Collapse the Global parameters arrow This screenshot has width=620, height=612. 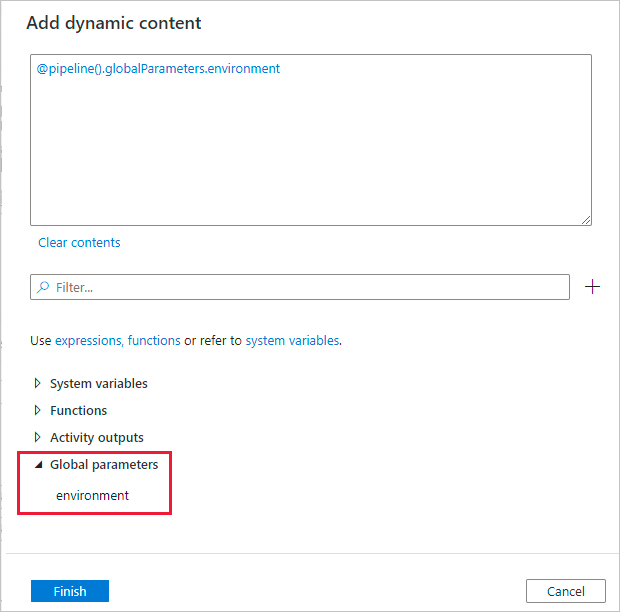click(x=38, y=464)
